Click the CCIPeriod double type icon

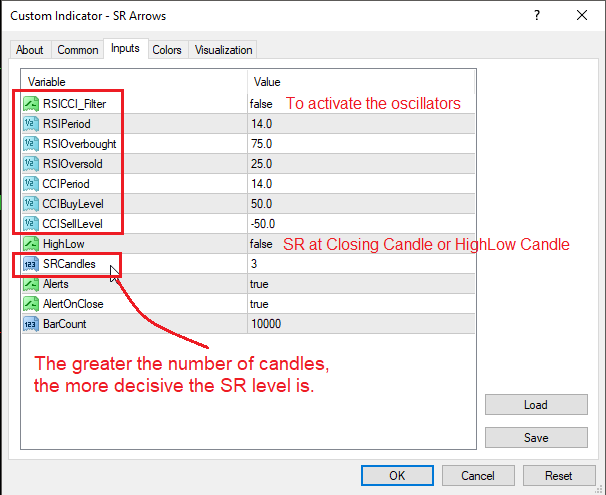point(31,184)
